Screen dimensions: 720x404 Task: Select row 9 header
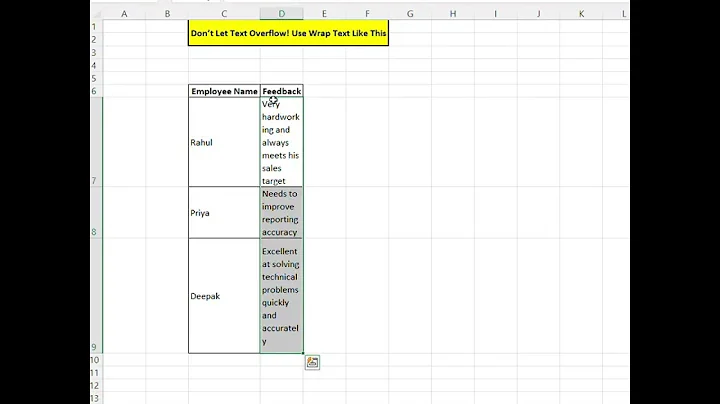click(x=96, y=296)
